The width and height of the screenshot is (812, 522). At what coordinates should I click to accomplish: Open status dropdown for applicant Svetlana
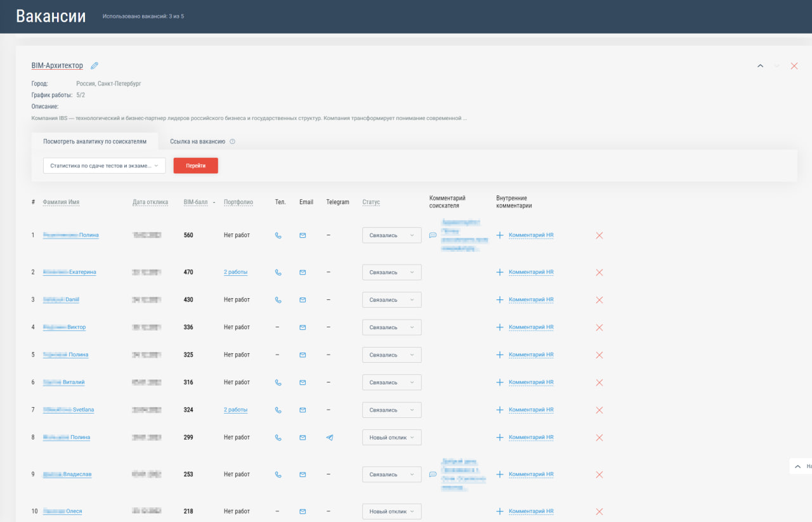coord(391,410)
